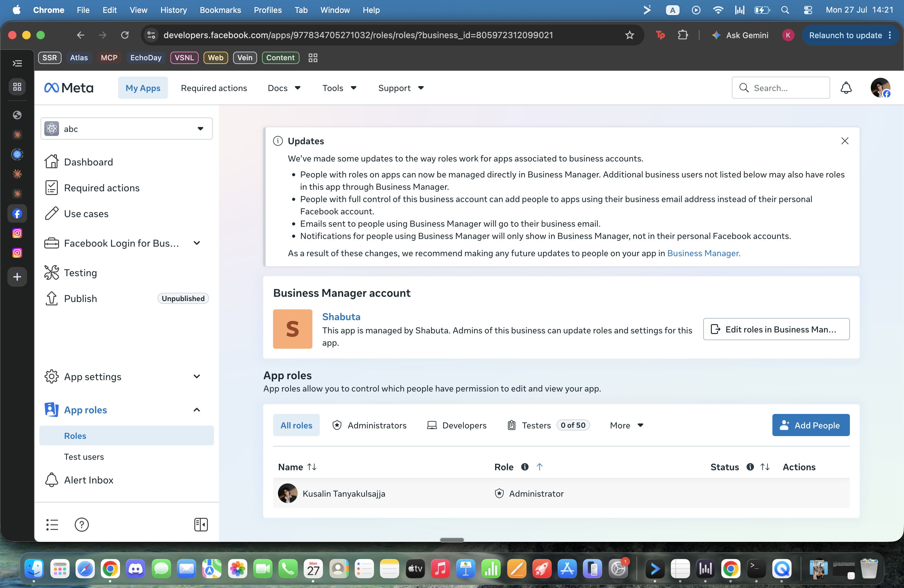Click the Meta logo
Screen dimensions: 904x588
click(x=69, y=88)
